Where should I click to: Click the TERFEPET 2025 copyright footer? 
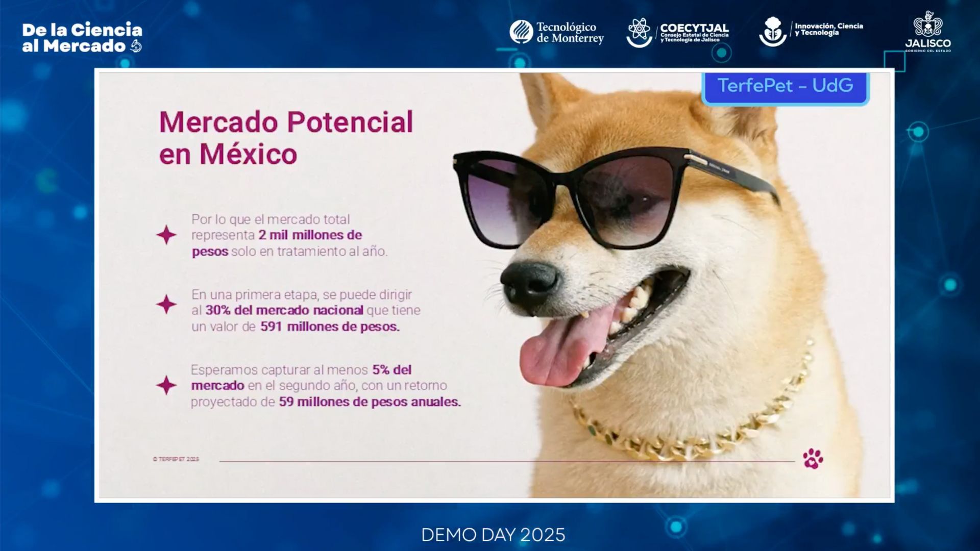[176, 459]
